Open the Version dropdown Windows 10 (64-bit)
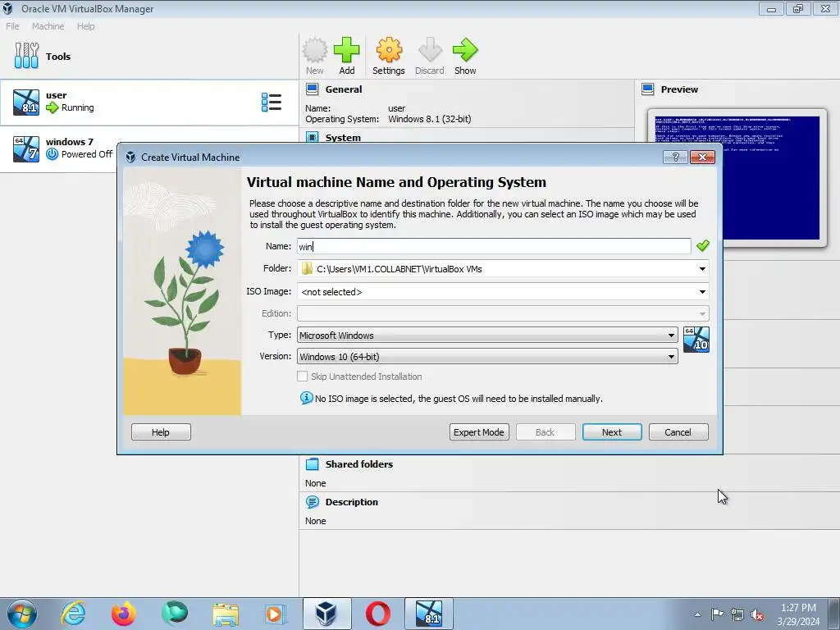 coord(487,357)
